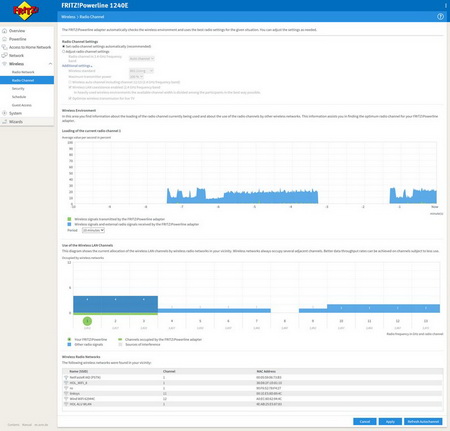Select automatic radio channel settings option
The width and height of the screenshot is (450, 431).
64,46
